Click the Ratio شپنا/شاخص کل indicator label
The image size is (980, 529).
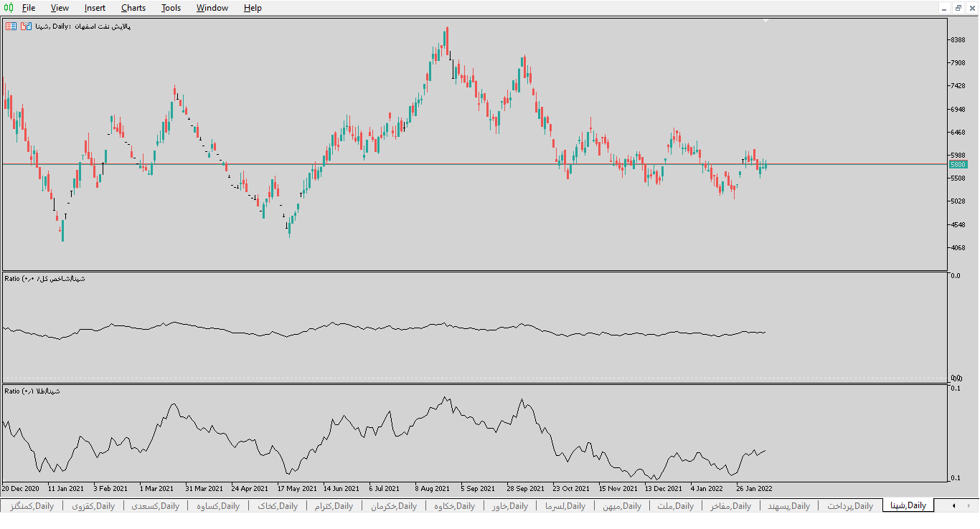coord(44,278)
